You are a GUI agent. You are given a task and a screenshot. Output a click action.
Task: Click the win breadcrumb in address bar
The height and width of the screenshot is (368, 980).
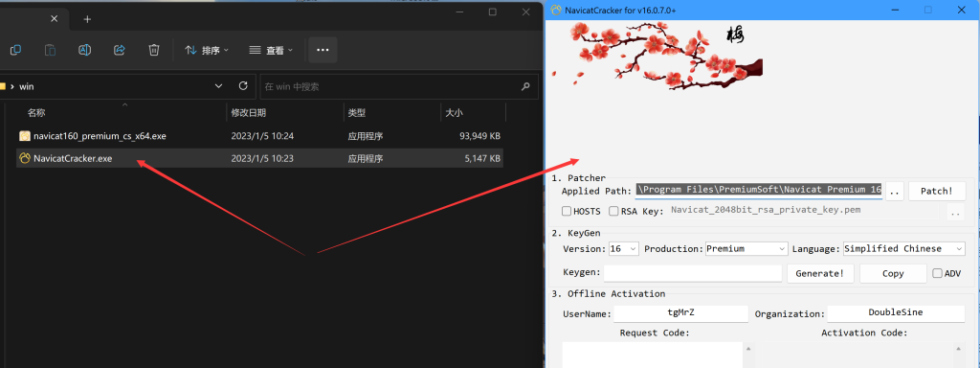(26, 86)
